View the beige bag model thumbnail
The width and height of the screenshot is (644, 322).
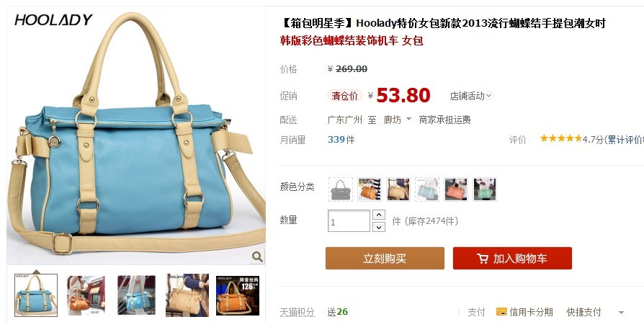pos(187,295)
